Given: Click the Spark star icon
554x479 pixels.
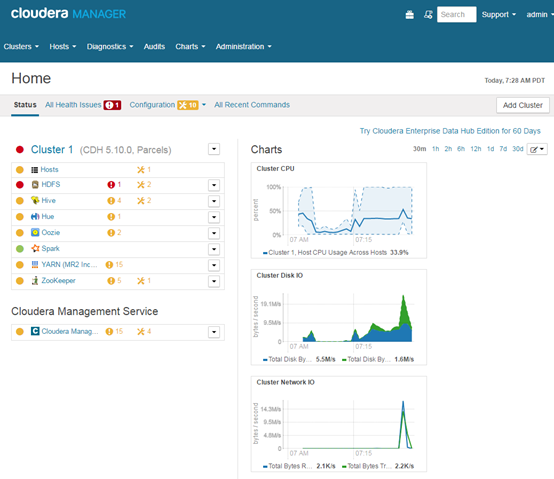Looking at the screenshot, I should click(35, 248).
